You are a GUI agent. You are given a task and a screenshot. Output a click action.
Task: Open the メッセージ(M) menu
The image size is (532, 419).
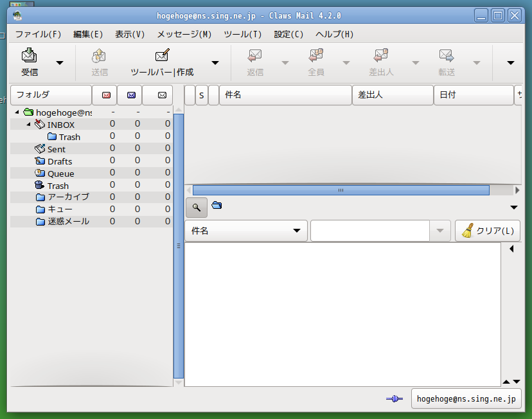[x=184, y=34]
